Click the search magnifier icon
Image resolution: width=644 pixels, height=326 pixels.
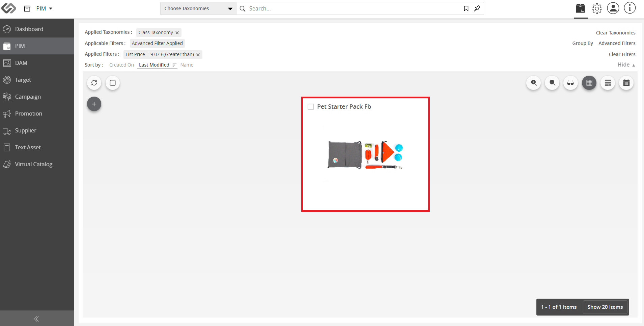(242, 8)
